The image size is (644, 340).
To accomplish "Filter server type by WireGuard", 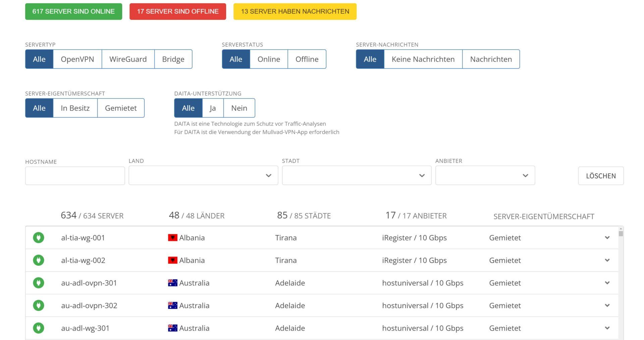I will click(128, 59).
